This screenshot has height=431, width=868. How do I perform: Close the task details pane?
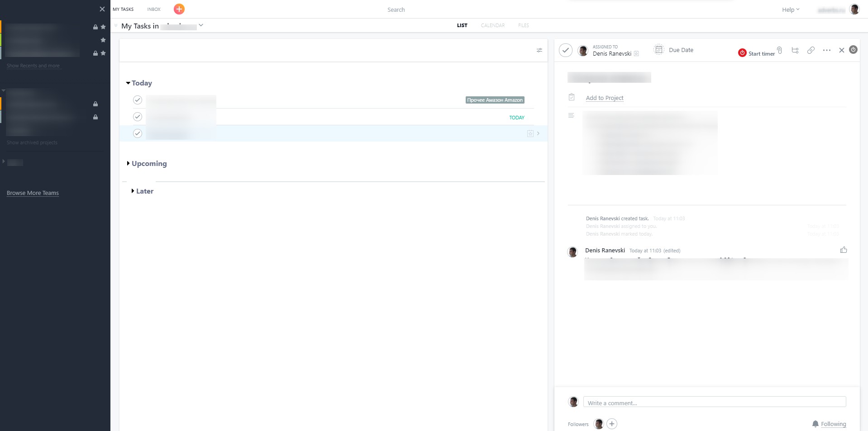point(842,50)
